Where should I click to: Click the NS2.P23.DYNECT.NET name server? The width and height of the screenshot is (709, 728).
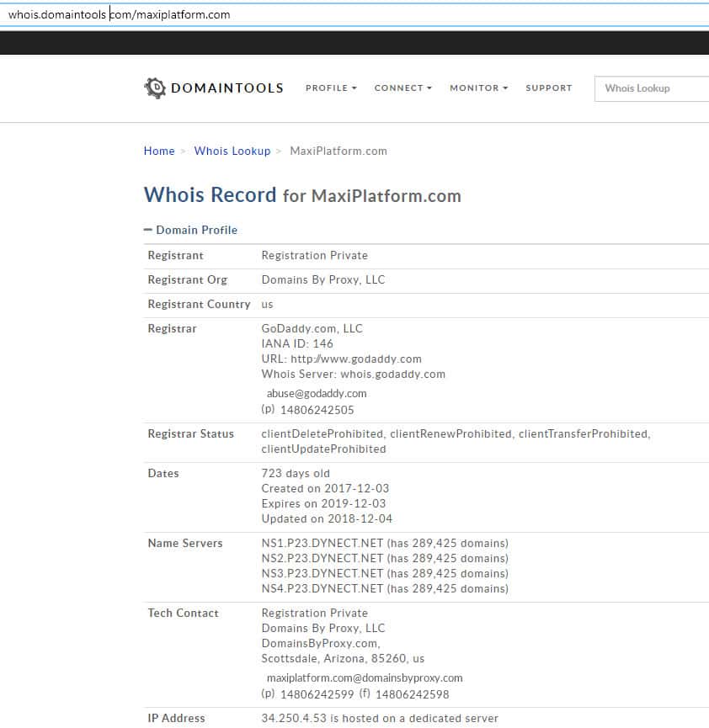(x=323, y=558)
